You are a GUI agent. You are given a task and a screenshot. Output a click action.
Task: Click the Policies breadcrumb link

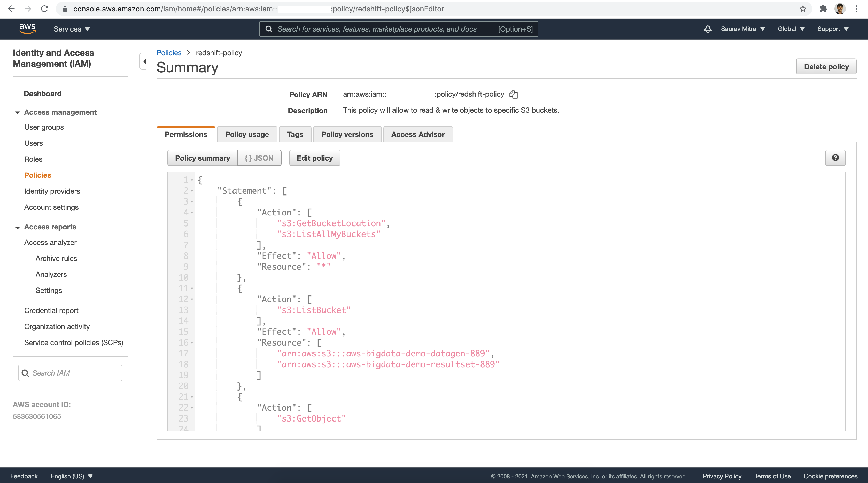169,53
